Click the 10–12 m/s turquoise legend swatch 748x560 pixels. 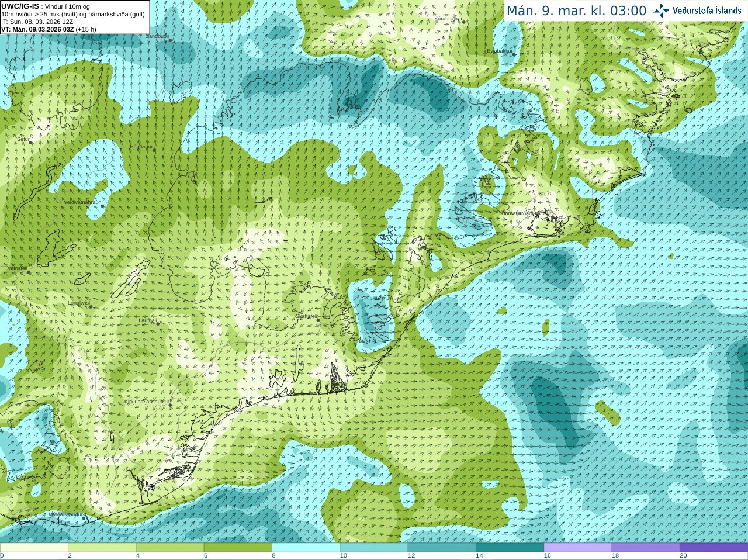(x=374, y=547)
